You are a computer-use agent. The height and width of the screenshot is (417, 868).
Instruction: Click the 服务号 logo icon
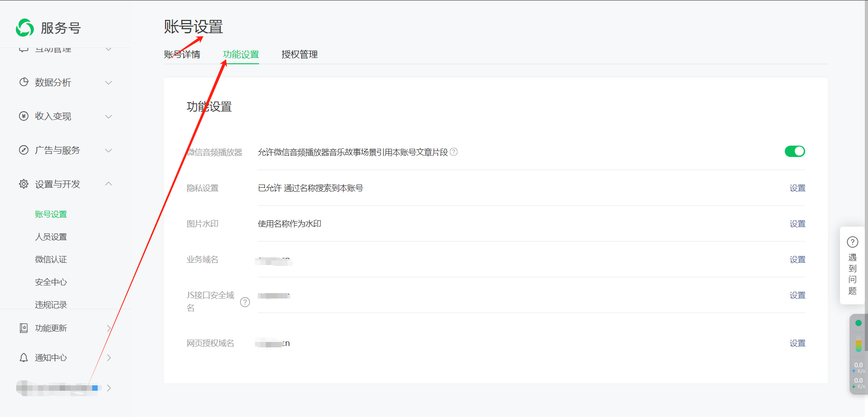pyautogui.click(x=25, y=28)
